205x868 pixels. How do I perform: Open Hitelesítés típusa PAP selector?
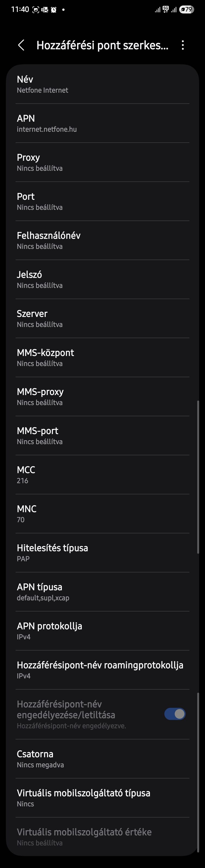tap(102, 553)
